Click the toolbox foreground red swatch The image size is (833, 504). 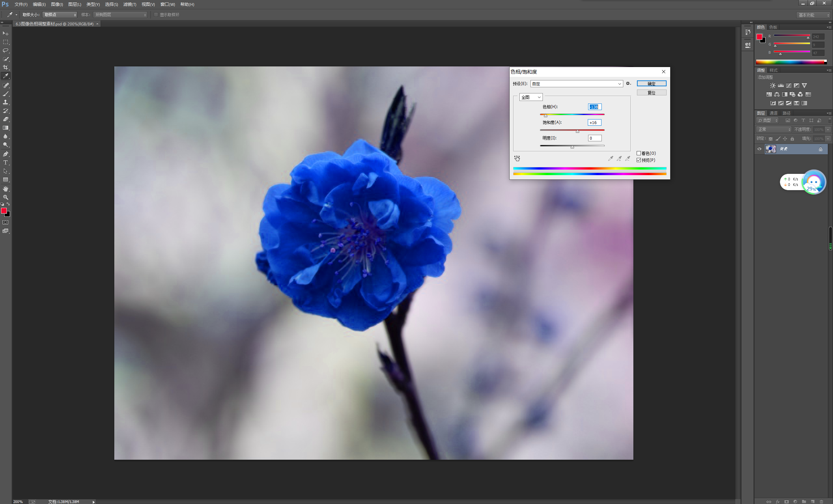4,211
